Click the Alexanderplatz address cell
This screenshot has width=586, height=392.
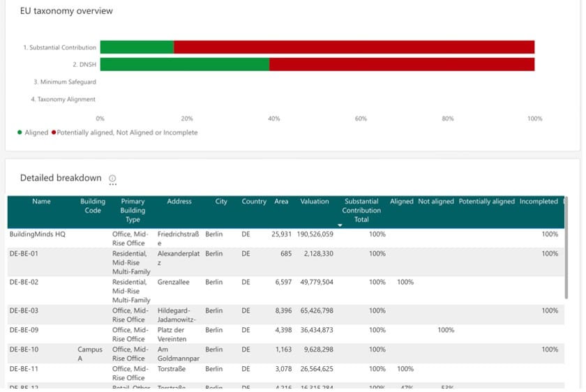[179, 258]
